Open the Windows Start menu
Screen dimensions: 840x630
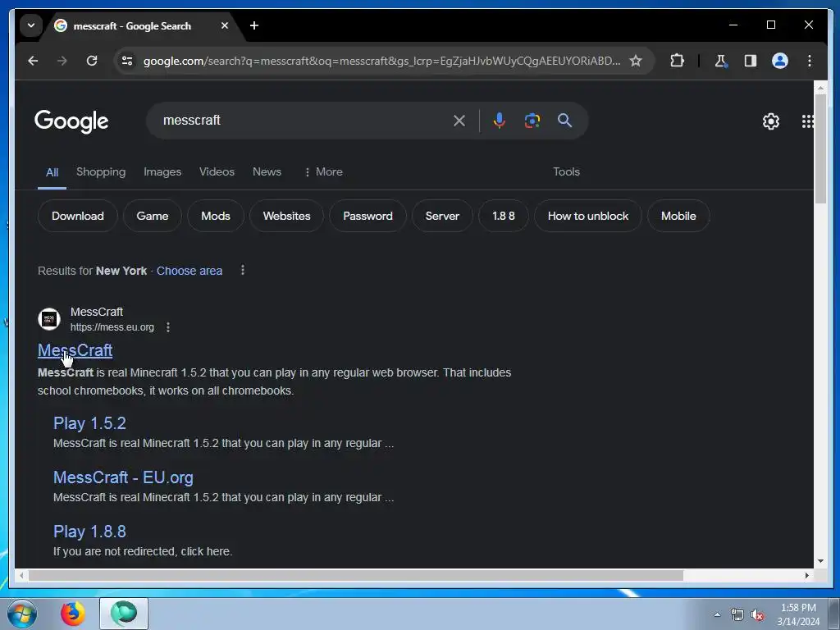(22, 614)
